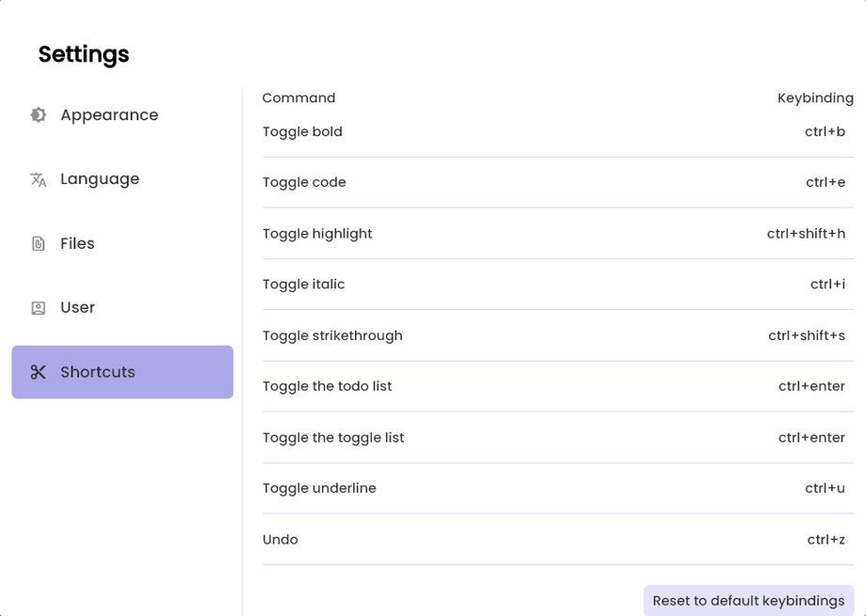Switch to the User settings tab
Viewport: 866px width, 616px height.
[x=77, y=307]
